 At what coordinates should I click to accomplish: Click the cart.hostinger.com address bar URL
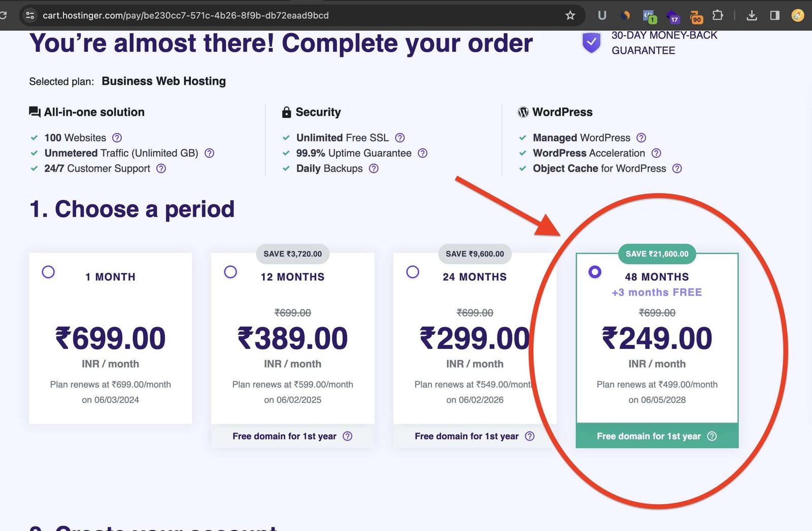(x=186, y=15)
